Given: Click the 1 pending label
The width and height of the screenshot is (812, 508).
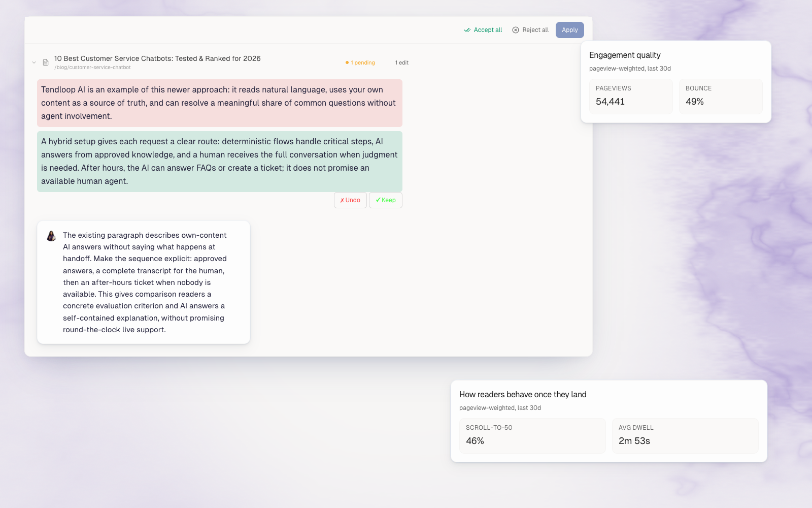Looking at the screenshot, I should 363,62.
